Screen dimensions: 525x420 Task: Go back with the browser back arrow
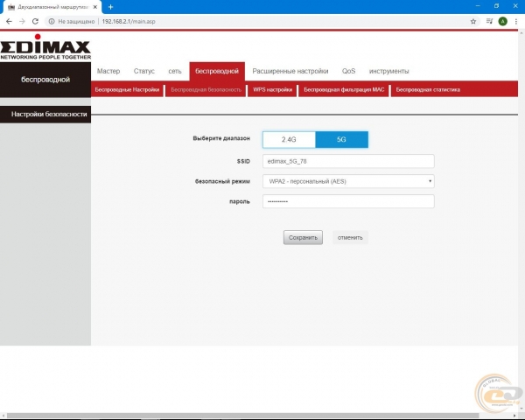coord(9,21)
